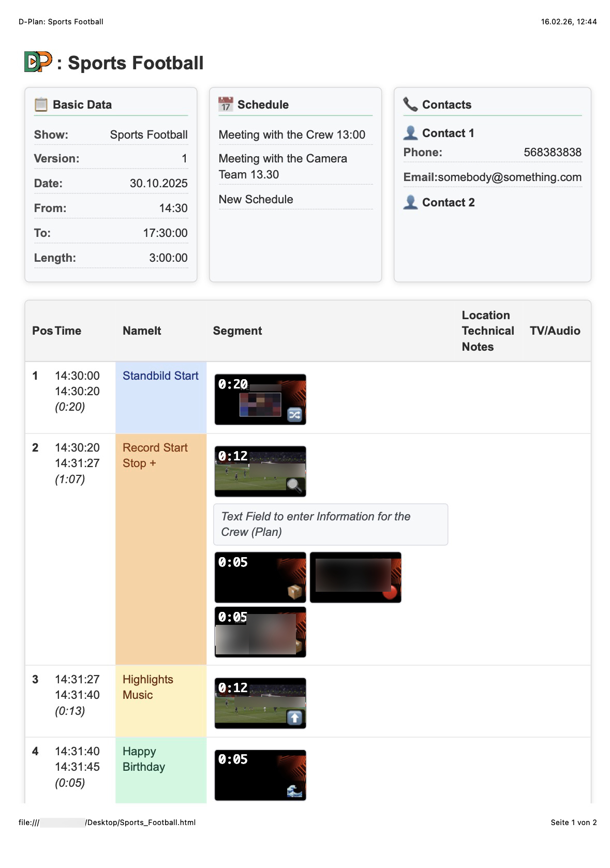610x868 pixels.
Task: Click Meeting with the Camera Team 13.30
Action: point(283,167)
